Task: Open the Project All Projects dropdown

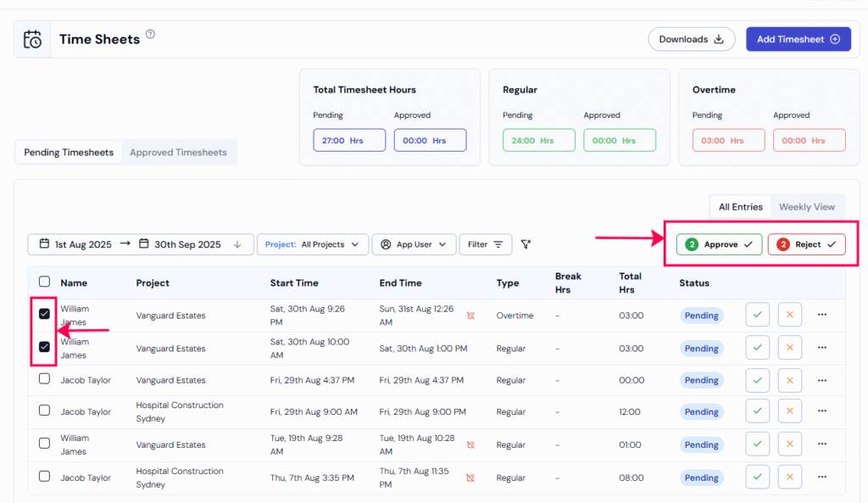Action: pyautogui.click(x=313, y=244)
